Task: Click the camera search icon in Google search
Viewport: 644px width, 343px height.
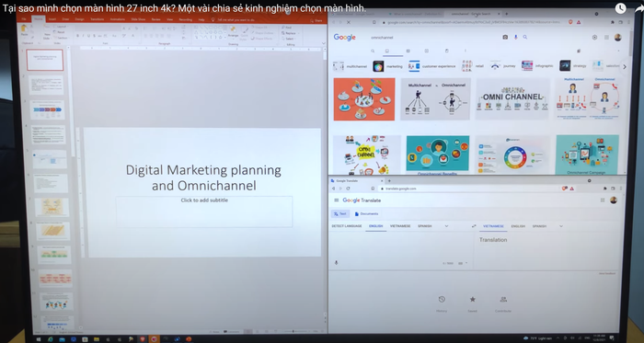Action: [x=505, y=38]
